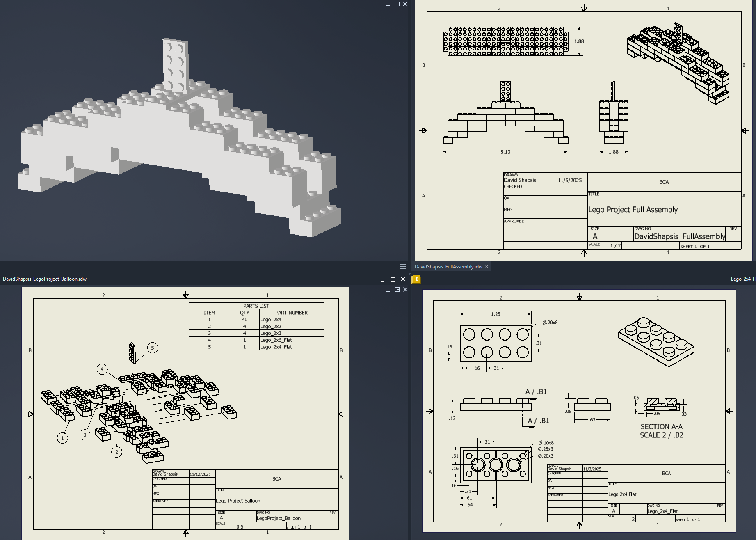Select the 8.13 width dimension
The image size is (756, 540).
(x=505, y=152)
